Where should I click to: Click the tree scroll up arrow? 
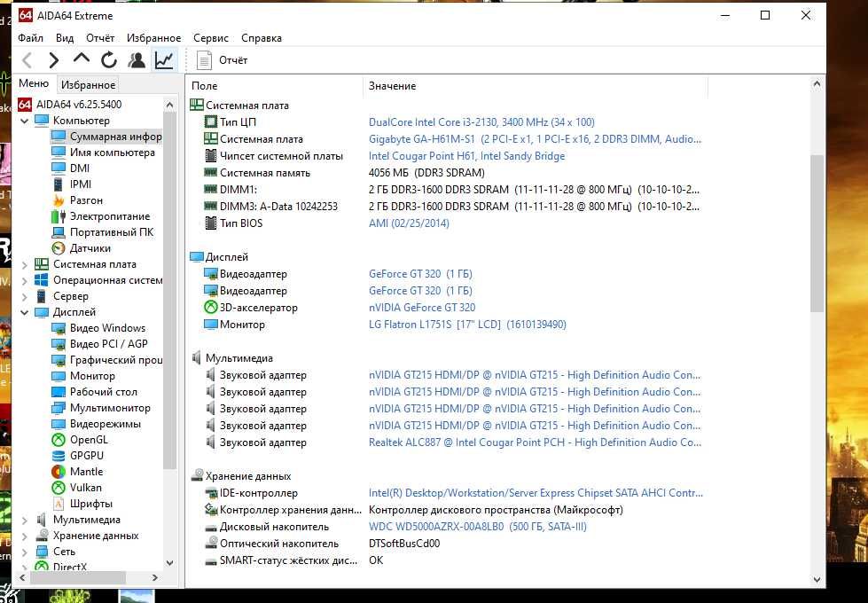tap(170, 105)
